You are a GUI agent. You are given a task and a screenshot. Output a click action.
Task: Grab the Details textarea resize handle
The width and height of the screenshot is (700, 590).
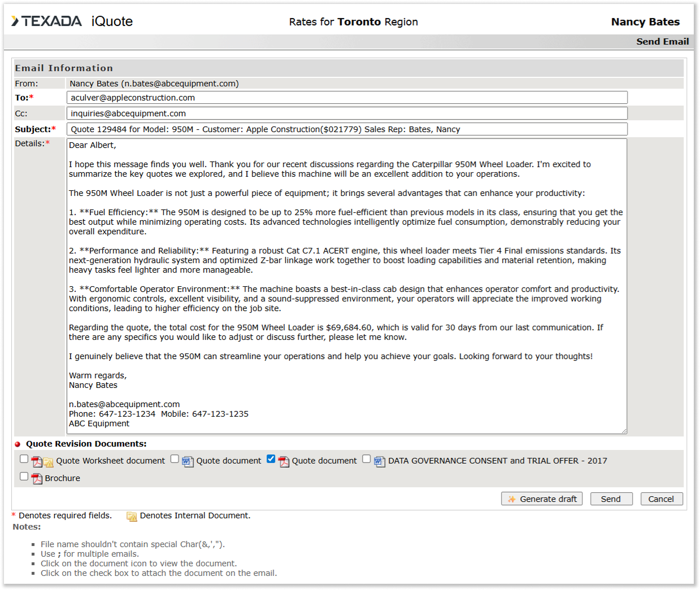624,431
